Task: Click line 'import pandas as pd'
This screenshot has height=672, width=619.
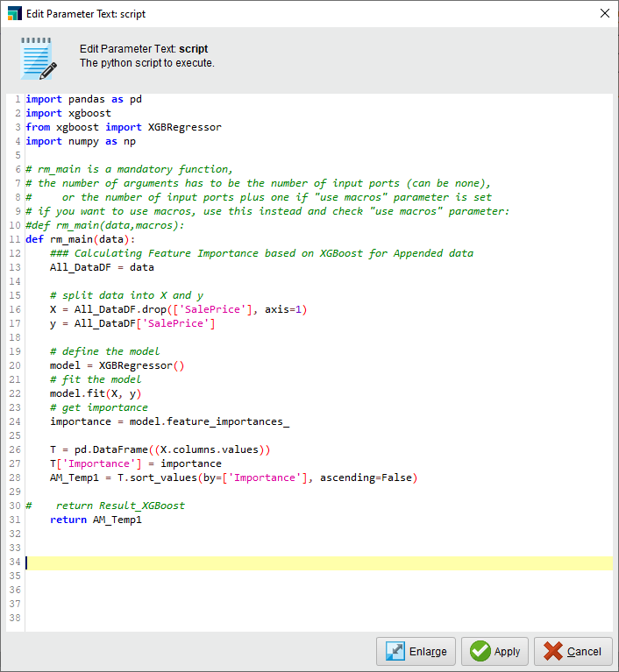Action: (x=83, y=99)
